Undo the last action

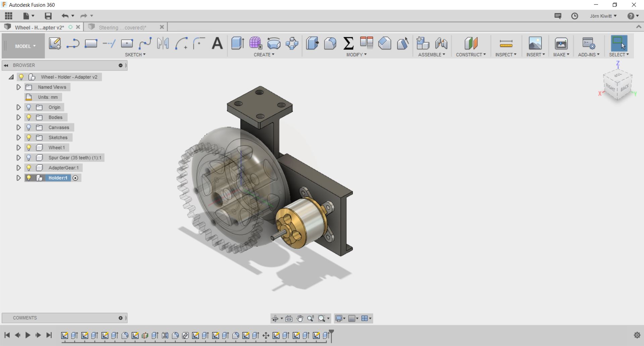(65, 16)
